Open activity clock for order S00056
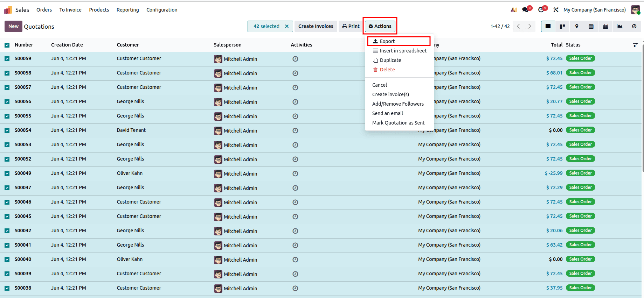The image size is (644, 298). (x=295, y=102)
